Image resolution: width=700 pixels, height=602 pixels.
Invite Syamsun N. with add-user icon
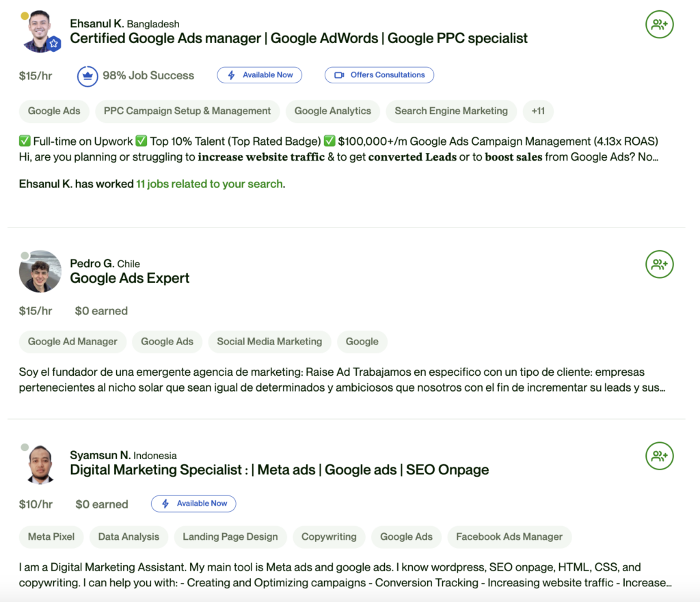pyautogui.click(x=660, y=456)
